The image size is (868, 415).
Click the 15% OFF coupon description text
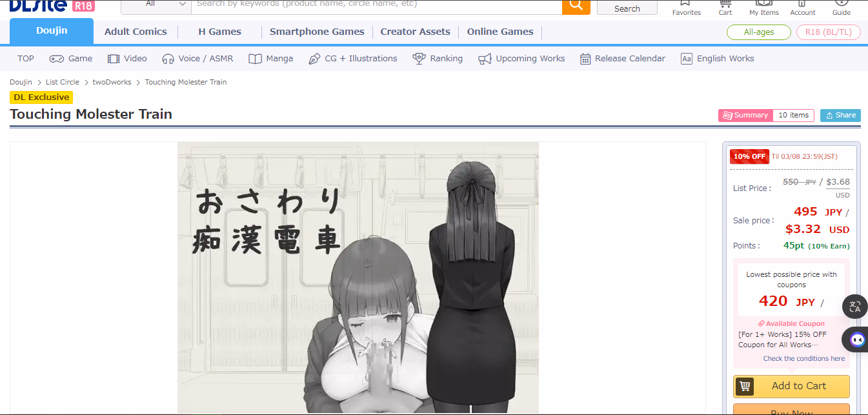(782, 339)
